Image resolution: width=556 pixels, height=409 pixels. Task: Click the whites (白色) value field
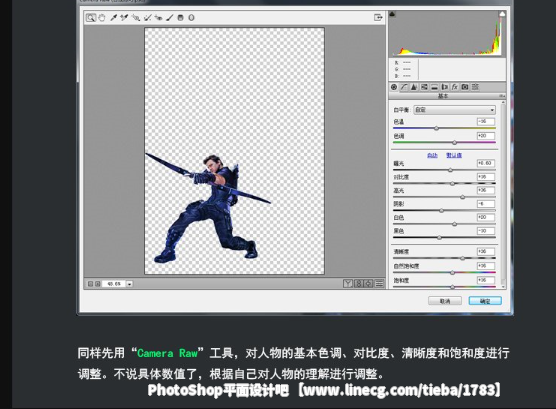pyautogui.click(x=486, y=217)
